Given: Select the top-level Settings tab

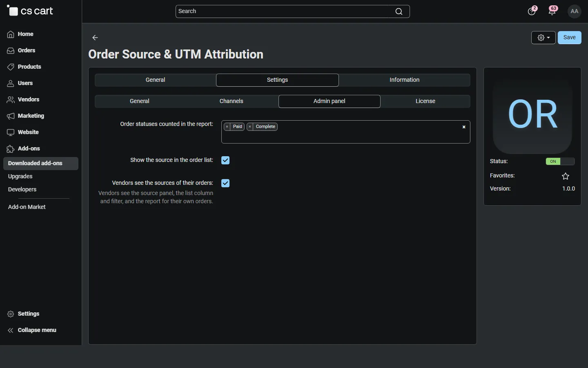Looking at the screenshot, I should [278, 80].
